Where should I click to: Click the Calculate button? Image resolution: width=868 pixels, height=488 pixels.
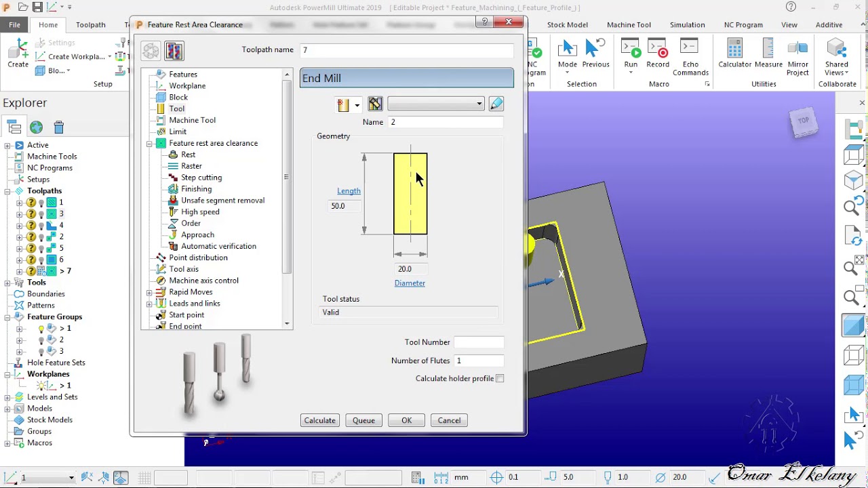click(319, 420)
